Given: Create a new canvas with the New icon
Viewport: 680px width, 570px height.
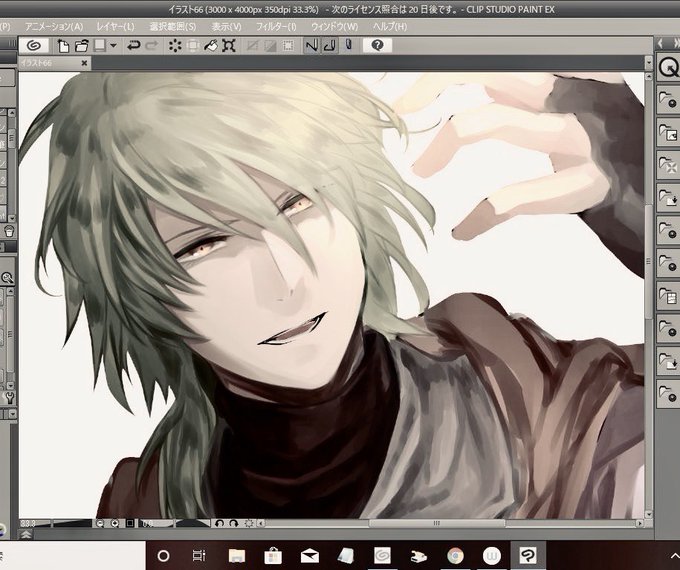Looking at the screenshot, I should coord(63,46).
